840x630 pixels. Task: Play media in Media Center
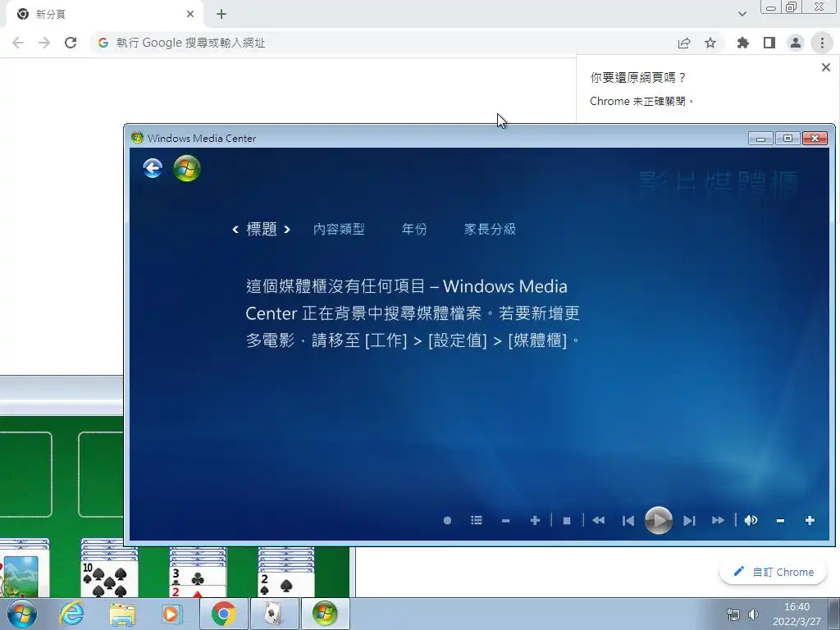658,519
